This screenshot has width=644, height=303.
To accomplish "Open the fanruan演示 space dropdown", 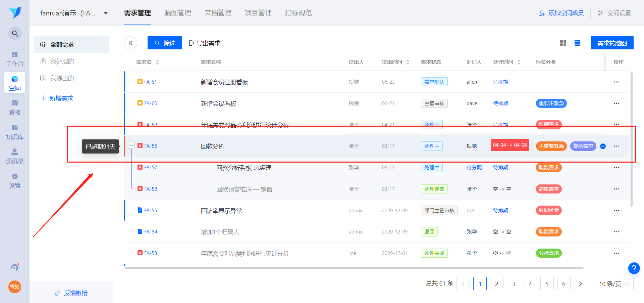I will pyautogui.click(x=106, y=13).
